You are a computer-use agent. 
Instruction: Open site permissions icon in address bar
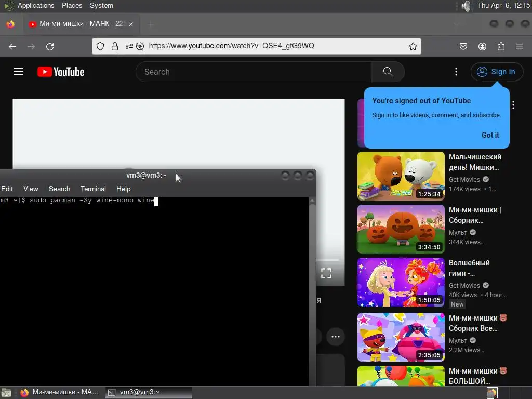tap(129, 46)
